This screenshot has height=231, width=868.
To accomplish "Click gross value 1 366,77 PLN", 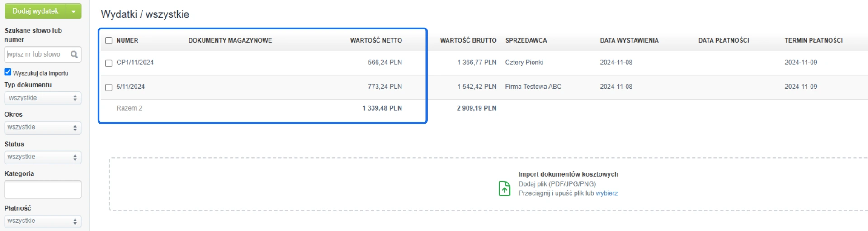I will pos(477,63).
